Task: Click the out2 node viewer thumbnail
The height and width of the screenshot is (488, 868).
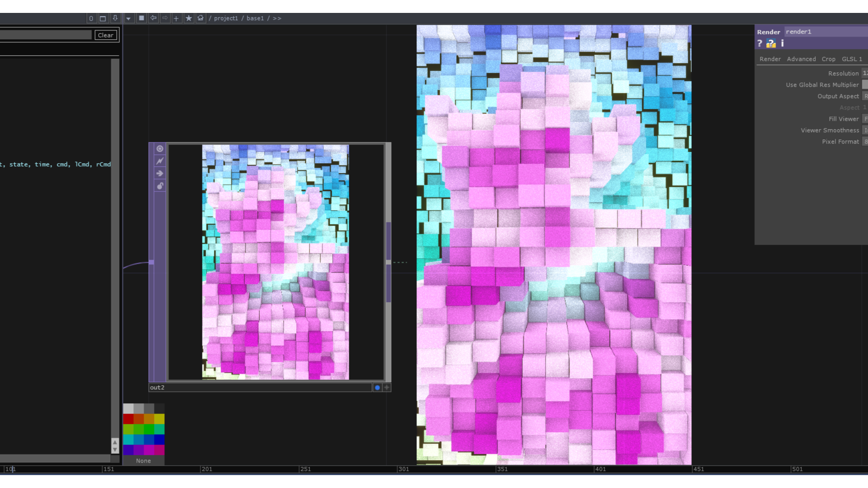Action: coord(275,262)
